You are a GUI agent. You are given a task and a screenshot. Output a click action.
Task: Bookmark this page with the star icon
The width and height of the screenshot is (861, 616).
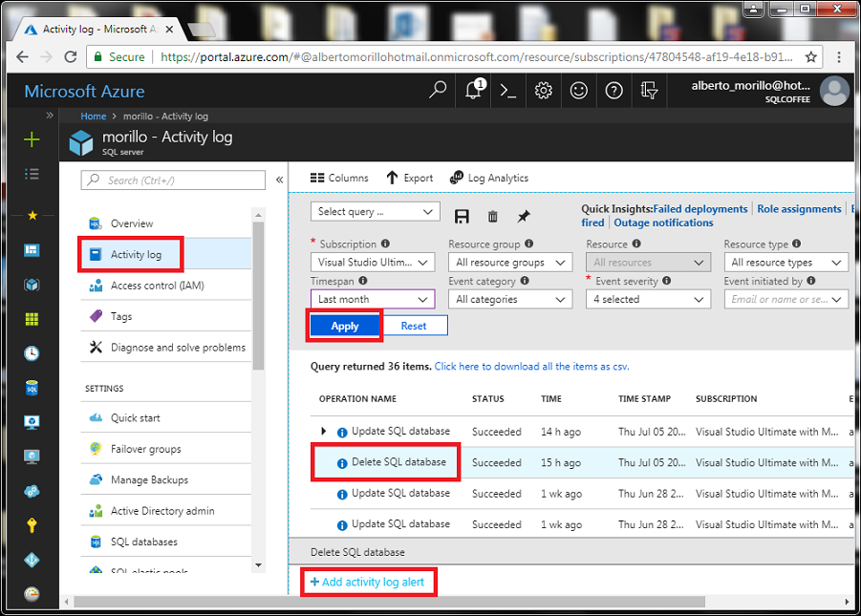tap(810, 57)
